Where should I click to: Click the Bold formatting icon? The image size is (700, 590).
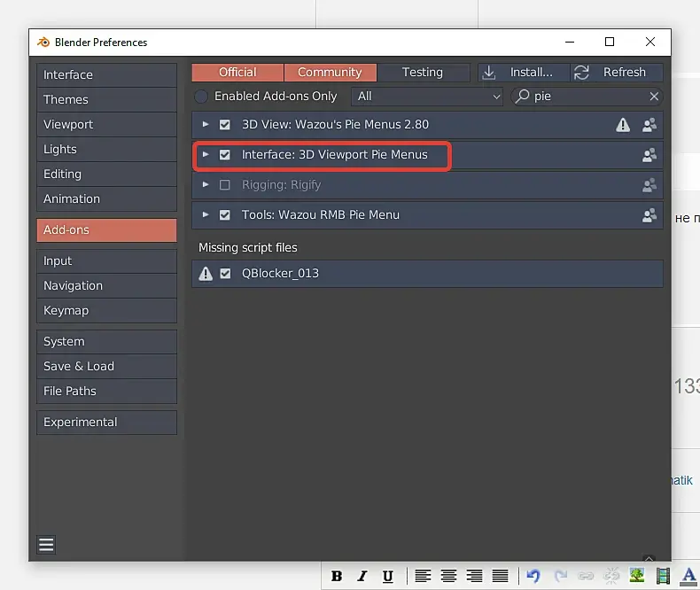[337, 576]
